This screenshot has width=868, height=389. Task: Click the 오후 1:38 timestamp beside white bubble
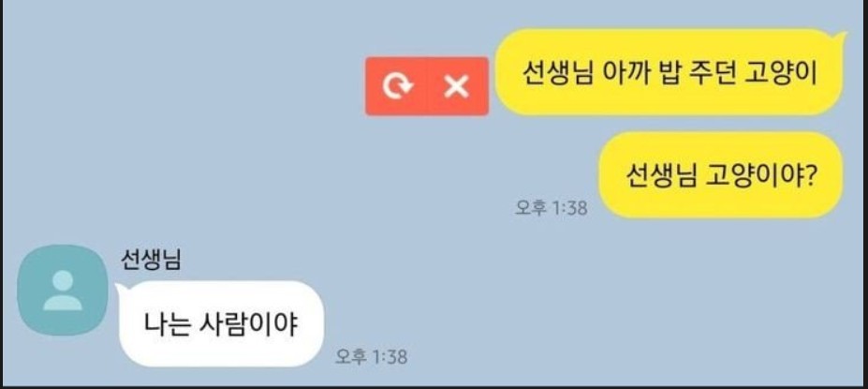point(371,356)
